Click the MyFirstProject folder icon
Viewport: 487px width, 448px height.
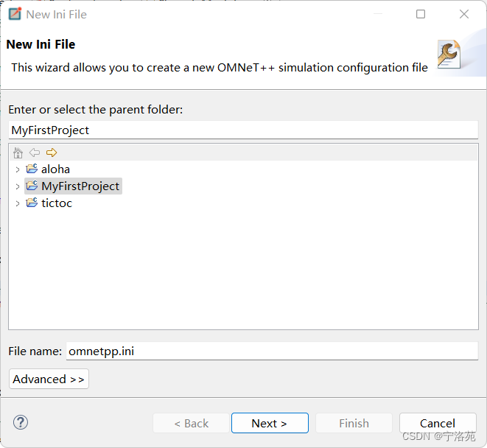[x=32, y=186]
